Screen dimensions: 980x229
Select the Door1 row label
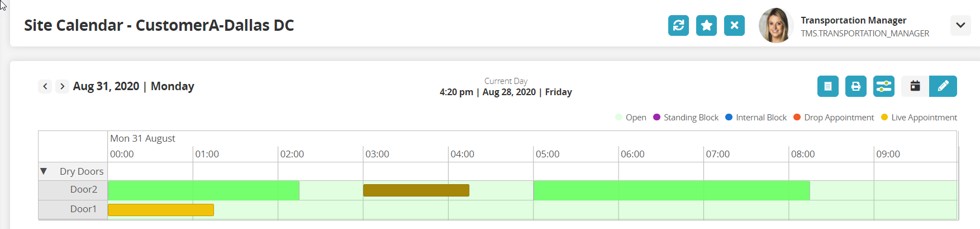tap(83, 209)
